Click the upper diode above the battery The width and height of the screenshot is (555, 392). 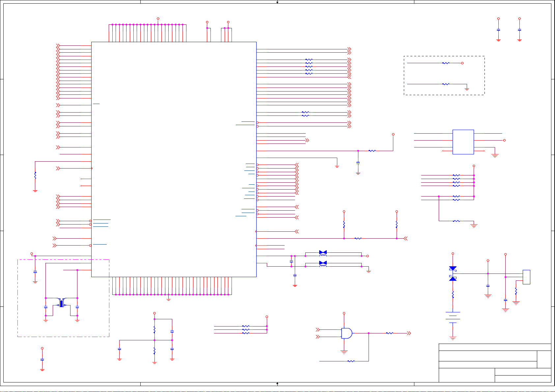(453, 269)
